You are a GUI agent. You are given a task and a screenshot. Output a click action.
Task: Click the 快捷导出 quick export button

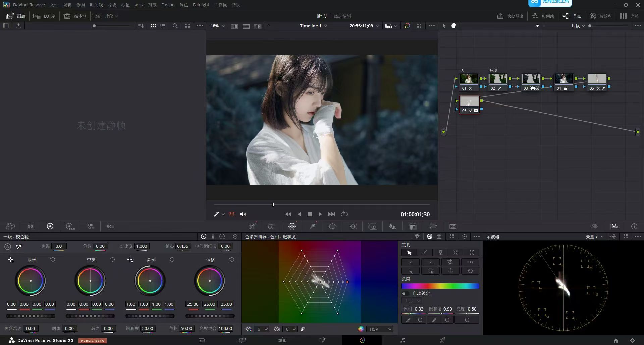(510, 16)
